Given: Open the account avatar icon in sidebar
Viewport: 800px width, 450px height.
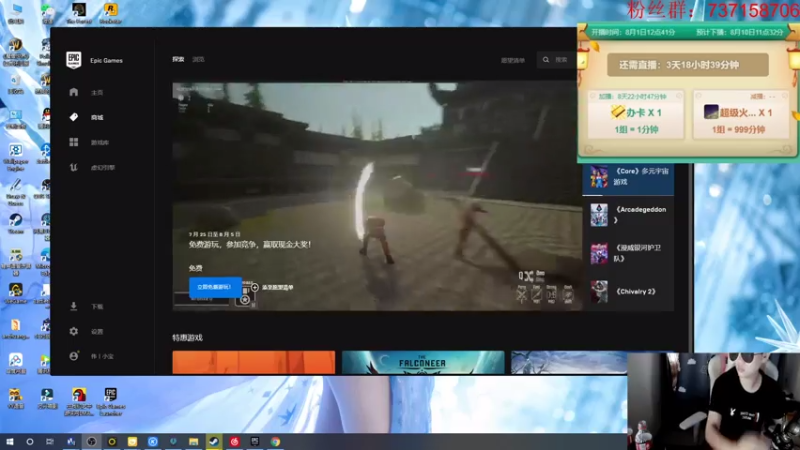Looking at the screenshot, I should [x=73, y=356].
